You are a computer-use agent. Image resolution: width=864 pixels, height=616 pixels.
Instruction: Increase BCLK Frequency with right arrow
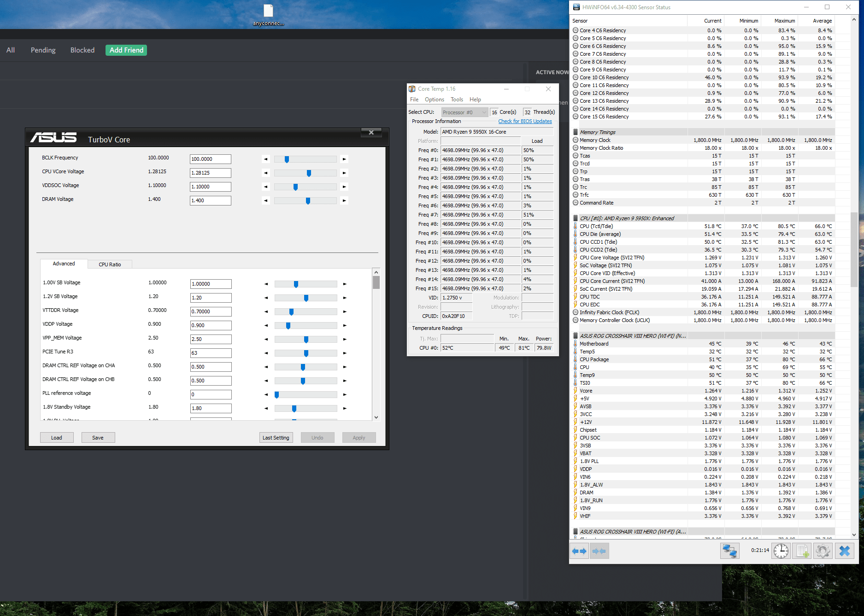(344, 159)
